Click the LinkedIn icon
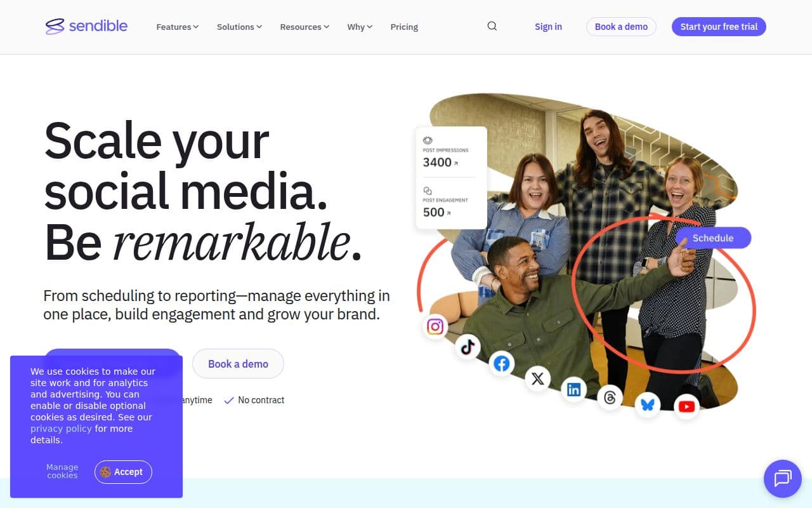The image size is (812, 508). [x=573, y=389]
